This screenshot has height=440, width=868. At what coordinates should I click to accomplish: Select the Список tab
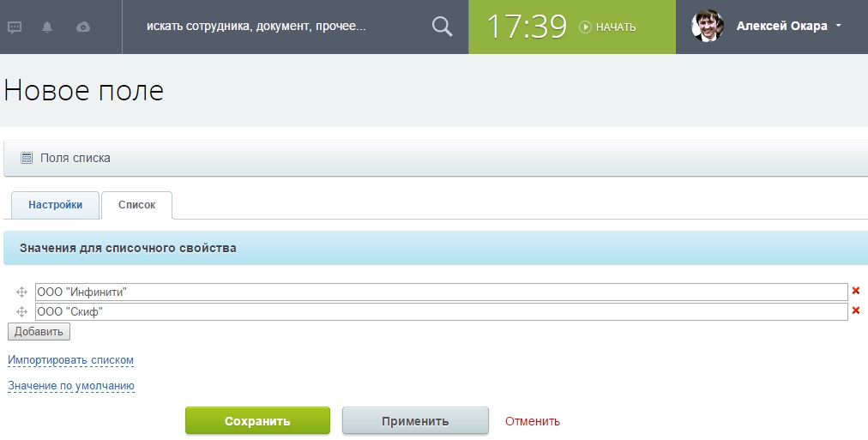136,206
